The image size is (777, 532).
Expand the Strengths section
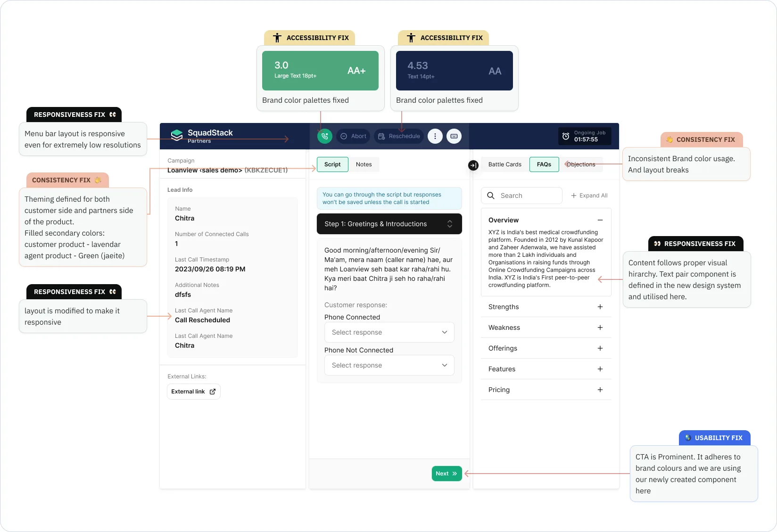[x=600, y=307]
